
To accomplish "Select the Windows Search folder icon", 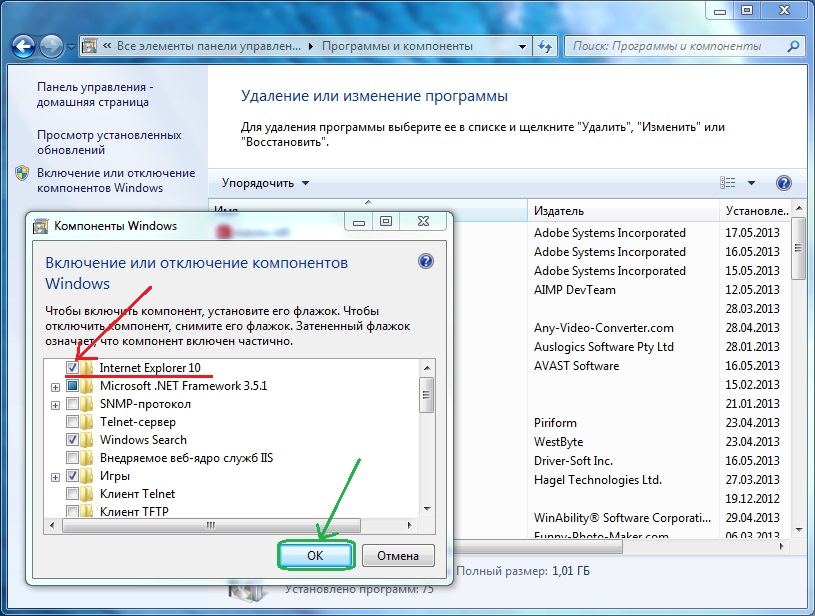I will click(x=87, y=440).
